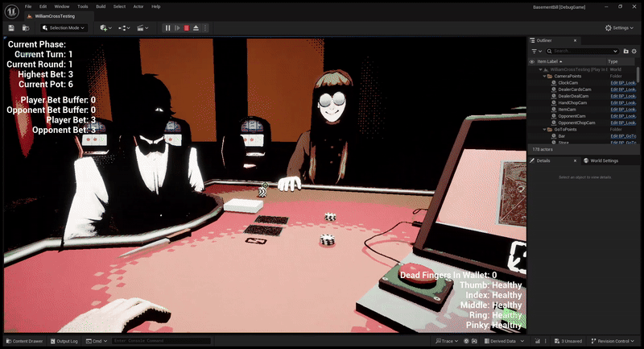Click the 3 Unsaved indicator
644x349 pixels.
click(x=568, y=341)
